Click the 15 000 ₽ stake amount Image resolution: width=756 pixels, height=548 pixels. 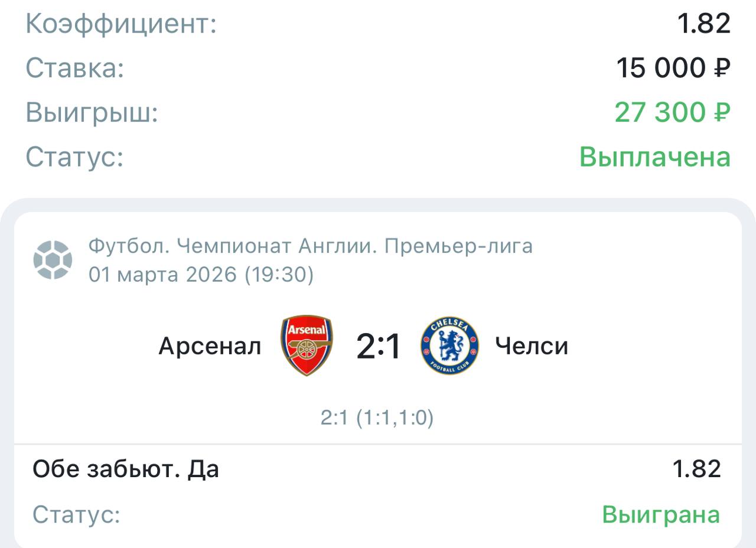tap(673, 68)
